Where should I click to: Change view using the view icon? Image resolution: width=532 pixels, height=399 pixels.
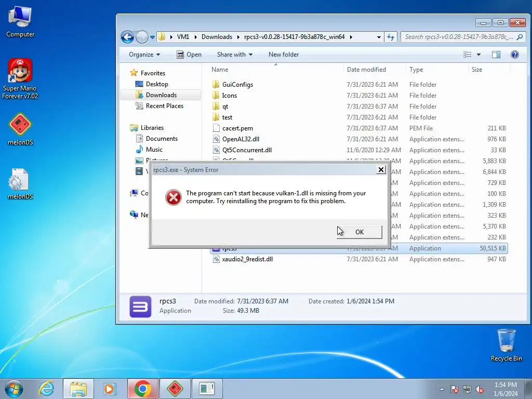coord(468,54)
